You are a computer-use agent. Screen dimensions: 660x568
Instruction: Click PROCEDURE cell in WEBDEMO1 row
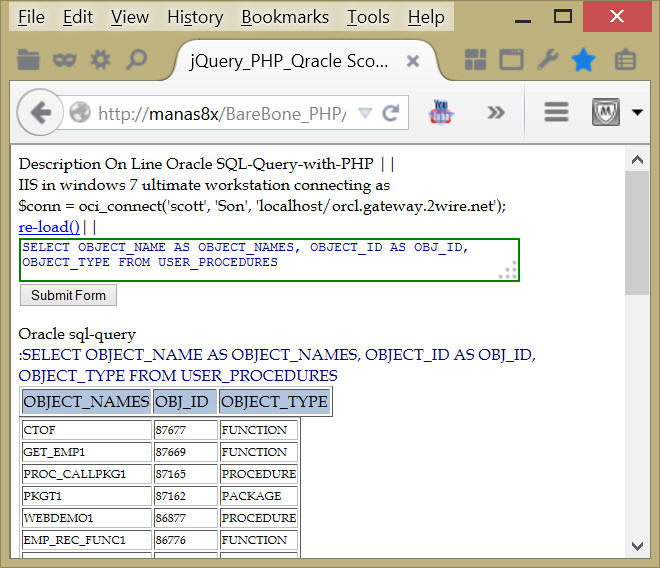(x=259, y=517)
